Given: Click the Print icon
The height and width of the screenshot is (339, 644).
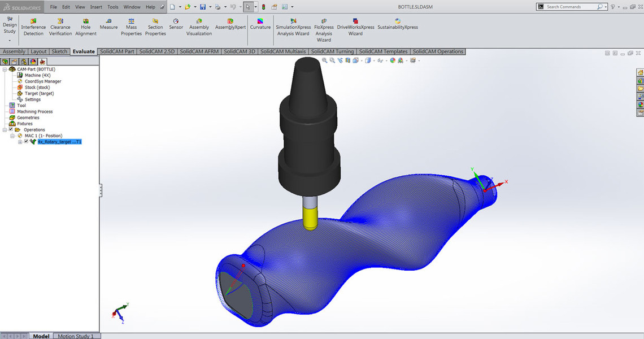Looking at the screenshot, I should coord(217,7).
